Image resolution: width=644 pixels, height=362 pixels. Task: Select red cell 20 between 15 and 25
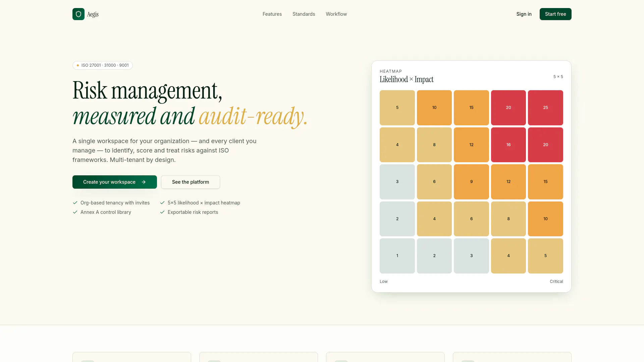[x=508, y=108]
